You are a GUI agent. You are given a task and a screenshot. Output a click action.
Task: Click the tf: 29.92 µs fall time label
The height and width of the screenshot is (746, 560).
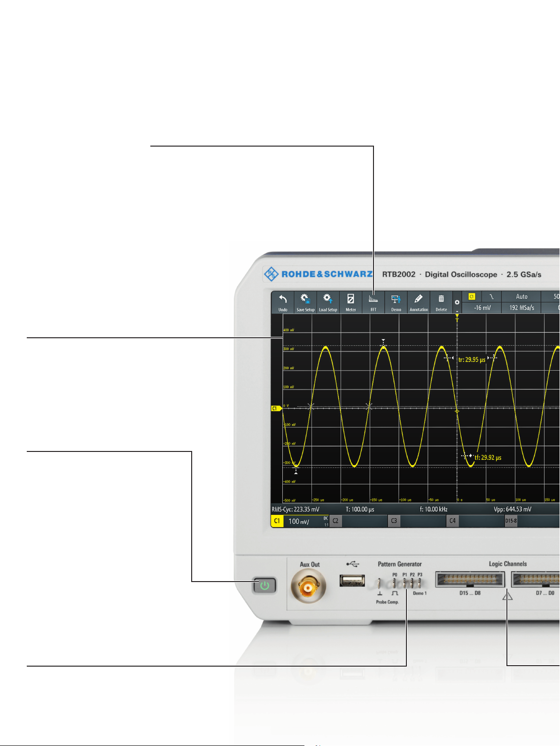[488, 458]
